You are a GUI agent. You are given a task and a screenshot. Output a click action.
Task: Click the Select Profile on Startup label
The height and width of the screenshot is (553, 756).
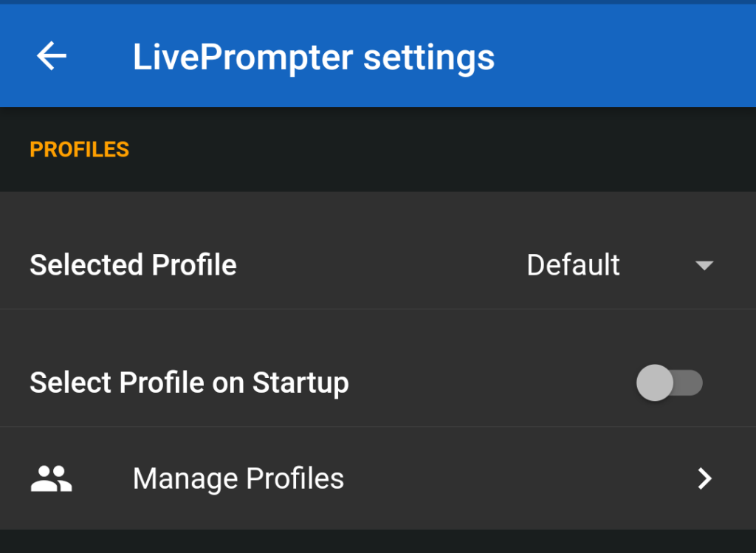[x=189, y=383]
